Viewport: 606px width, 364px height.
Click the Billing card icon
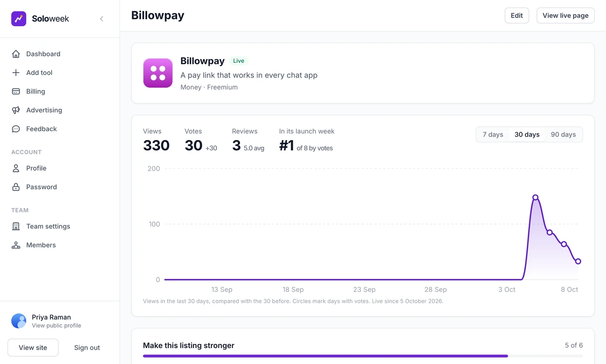click(x=16, y=91)
